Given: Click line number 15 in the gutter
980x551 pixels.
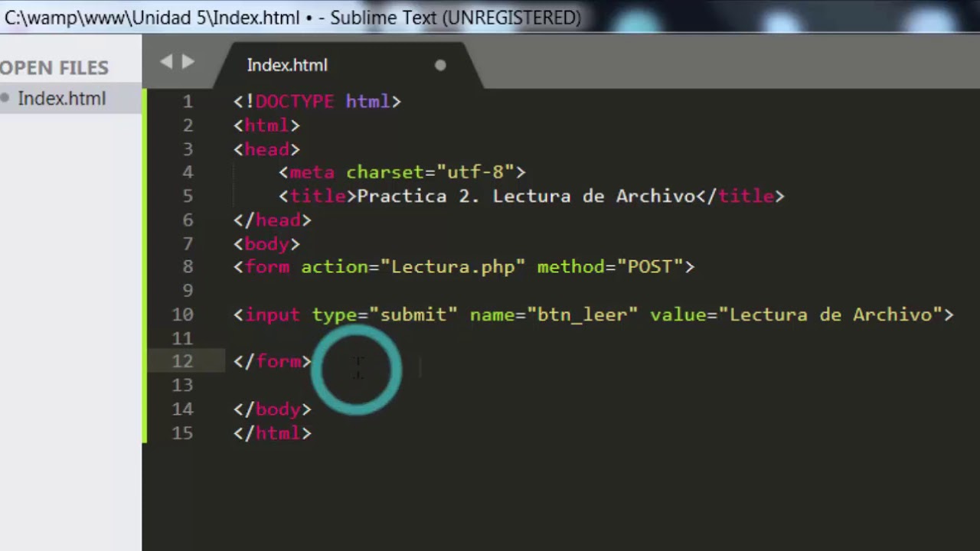Looking at the screenshot, I should click(x=183, y=433).
